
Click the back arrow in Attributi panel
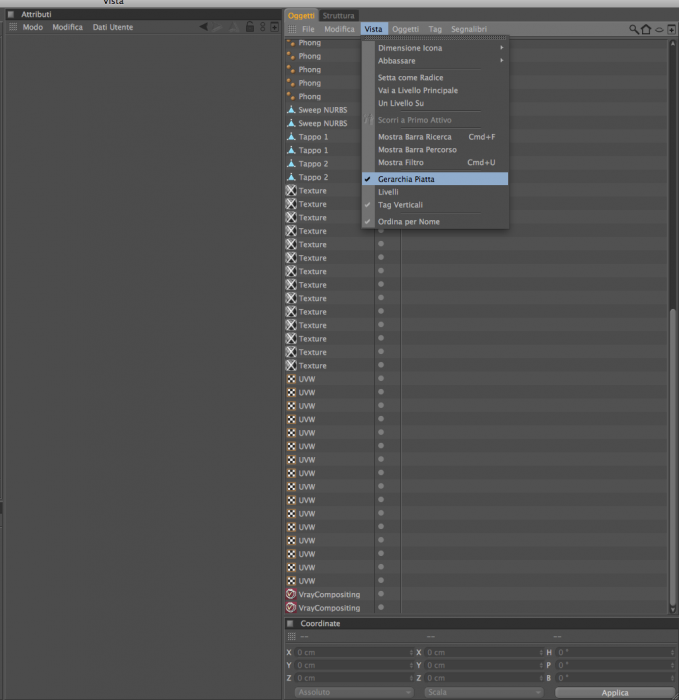click(204, 27)
